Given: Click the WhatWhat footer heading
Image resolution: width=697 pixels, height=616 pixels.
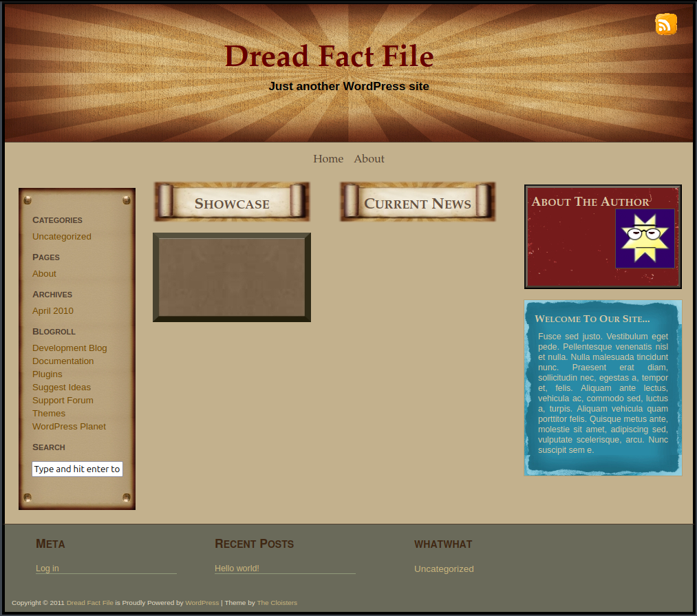Looking at the screenshot, I should (443, 544).
